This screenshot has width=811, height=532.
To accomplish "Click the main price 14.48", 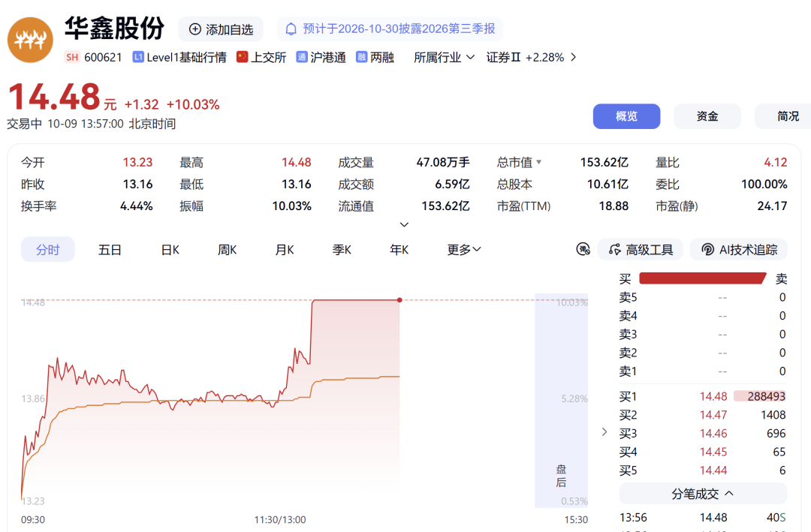I will click(x=54, y=97).
